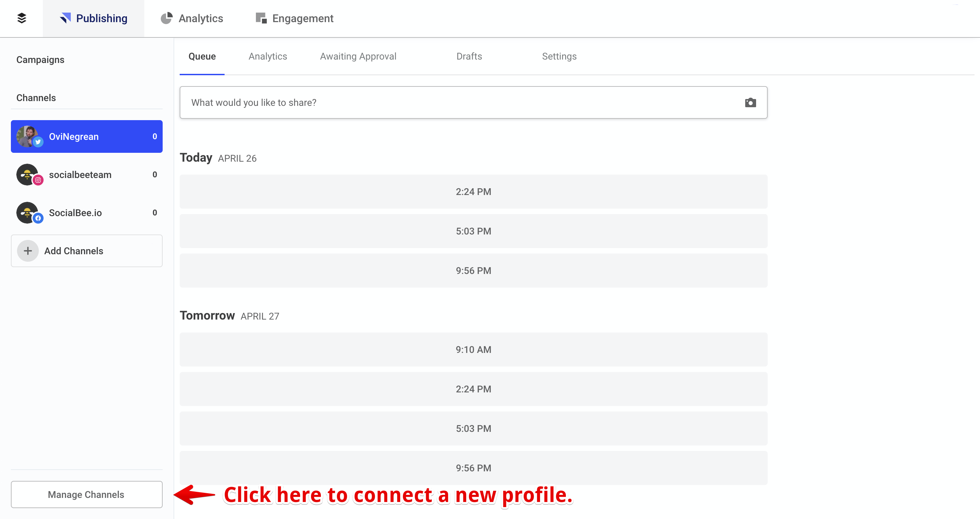Screen dimensions: 980x519
Task: Click the 0 count beside SocialBee.io
Action: tap(155, 212)
